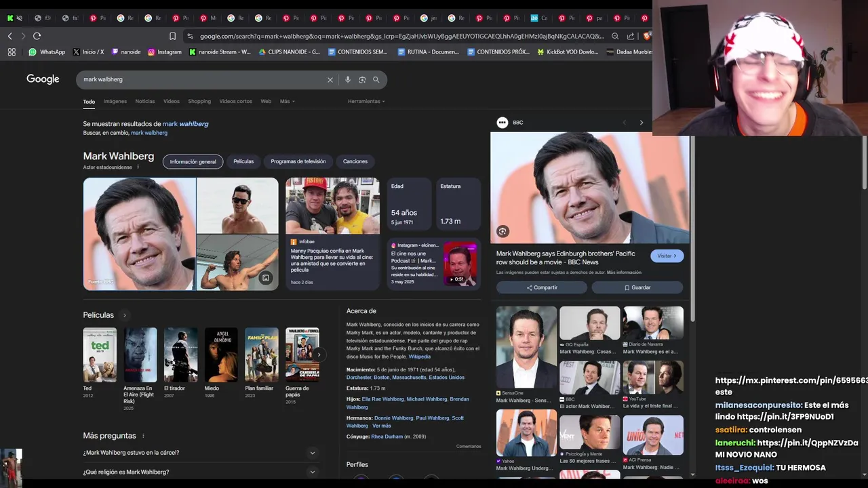Go to the next image with the right arrow
Screen dimensions: 868x488
(x=642, y=123)
